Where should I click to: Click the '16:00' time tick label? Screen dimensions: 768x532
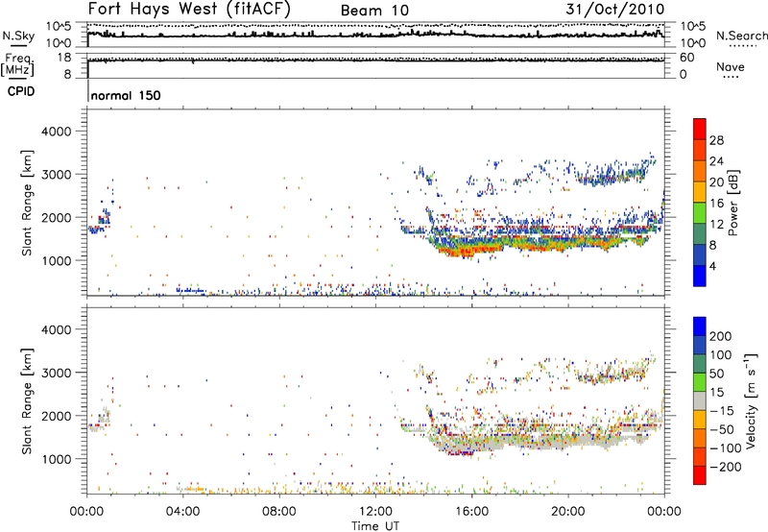click(x=471, y=512)
